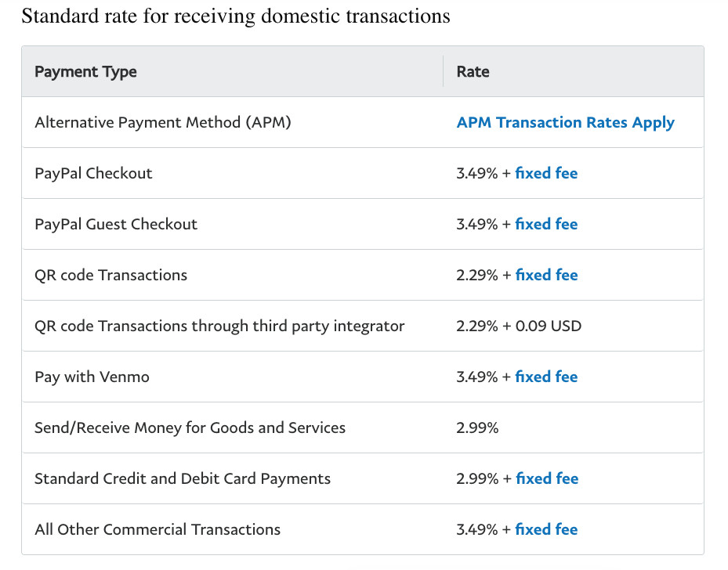This screenshot has width=728, height=570.
Task: Select the 'PayPal Checkout' cell
Action: (x=93, y=174)
